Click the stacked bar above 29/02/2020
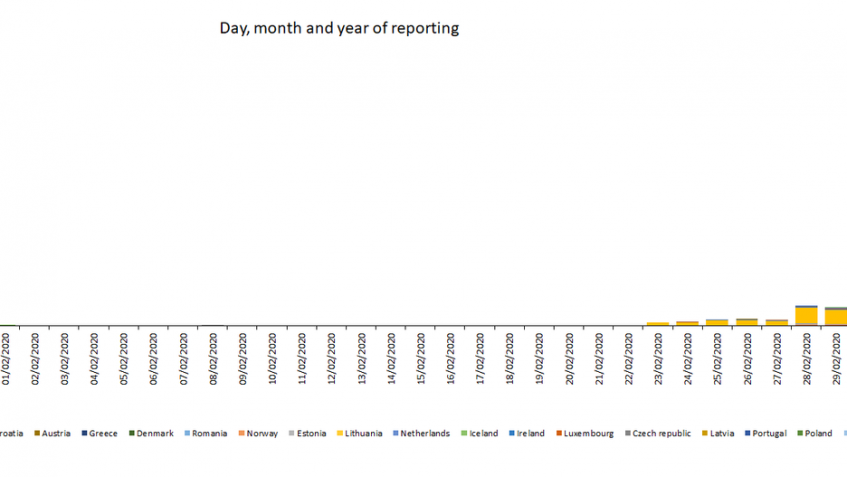Image resolution: width=847 pixels, height=477 pixels. [x=836, y=317]
